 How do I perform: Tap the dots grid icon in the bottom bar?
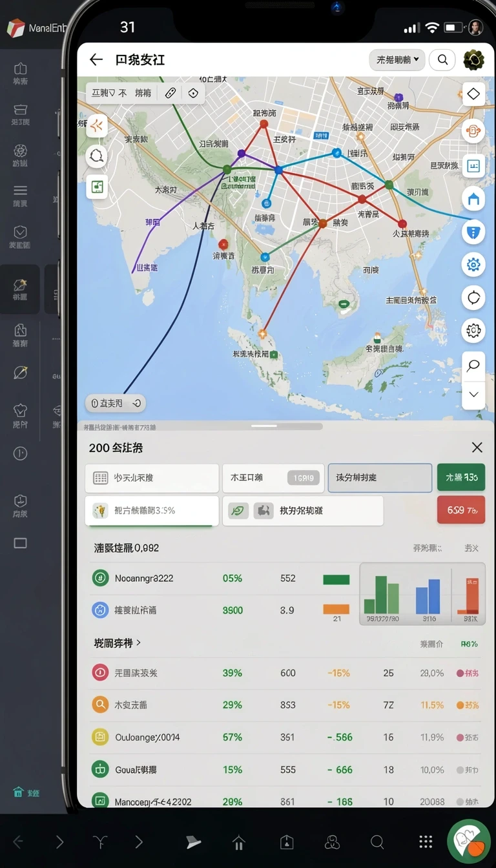[425, 842]
